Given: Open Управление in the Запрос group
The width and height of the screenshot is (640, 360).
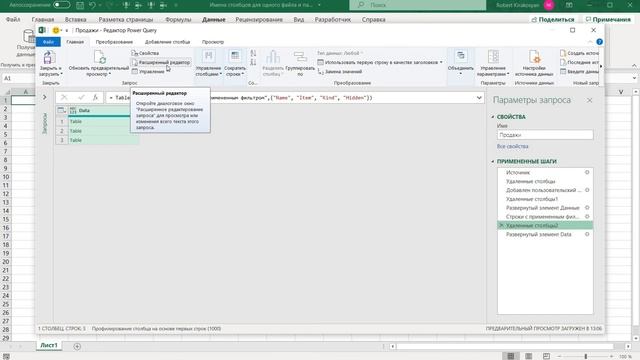Looking at the screenshot, I should click(149, 71).
